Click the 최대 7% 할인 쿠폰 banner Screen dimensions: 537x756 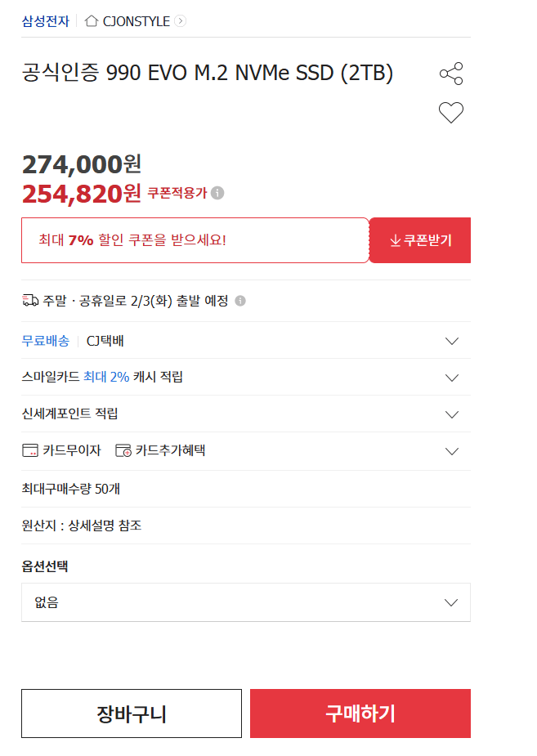tap(195, 240)
